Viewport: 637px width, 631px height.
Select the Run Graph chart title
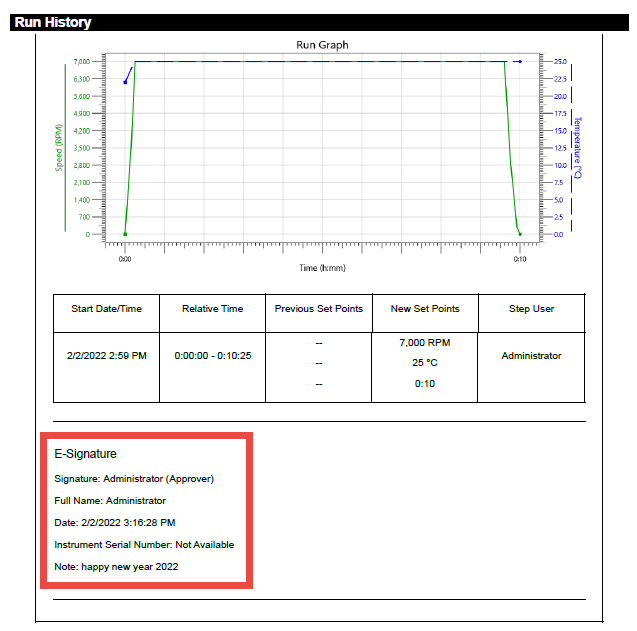322,45
